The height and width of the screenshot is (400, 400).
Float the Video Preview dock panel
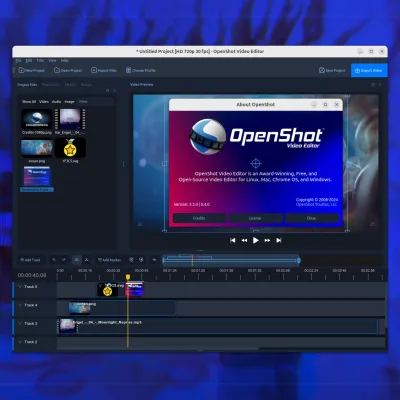(373, 85)
